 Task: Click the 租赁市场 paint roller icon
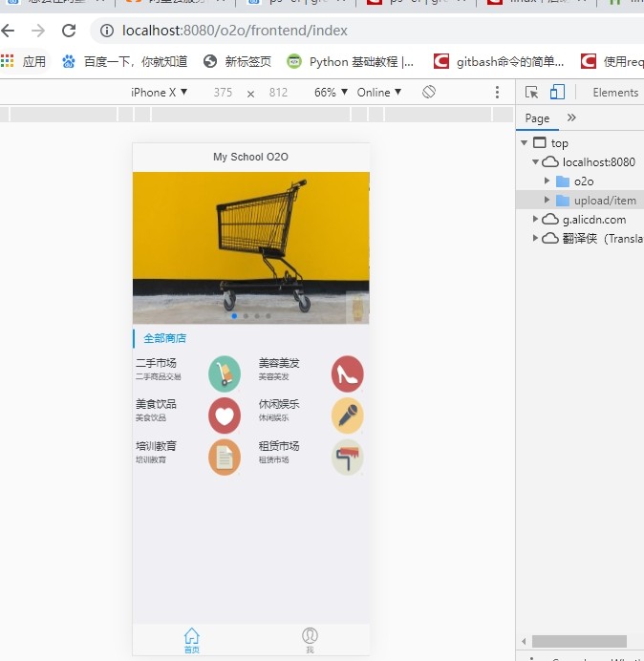coord(347,458)
